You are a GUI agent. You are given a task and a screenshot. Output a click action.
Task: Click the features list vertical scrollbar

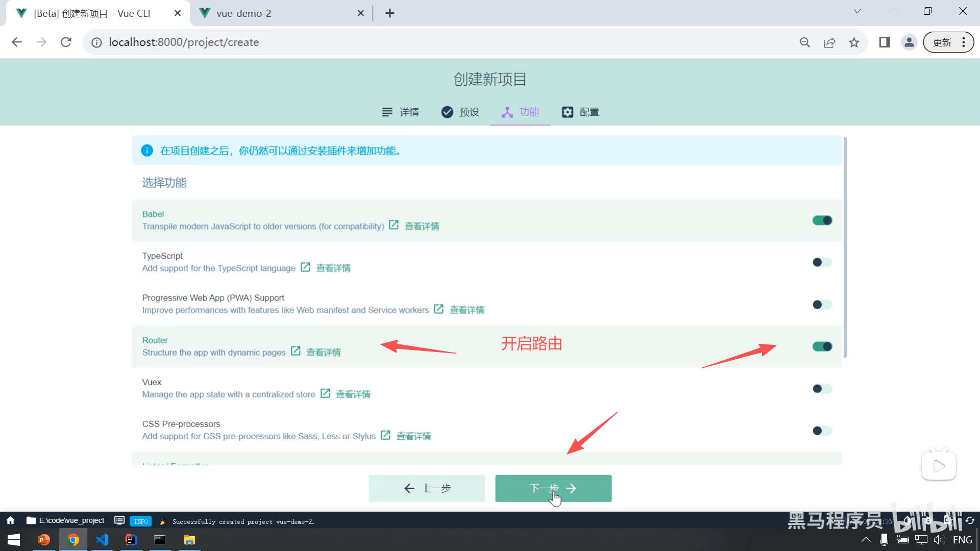coord(845,247)
